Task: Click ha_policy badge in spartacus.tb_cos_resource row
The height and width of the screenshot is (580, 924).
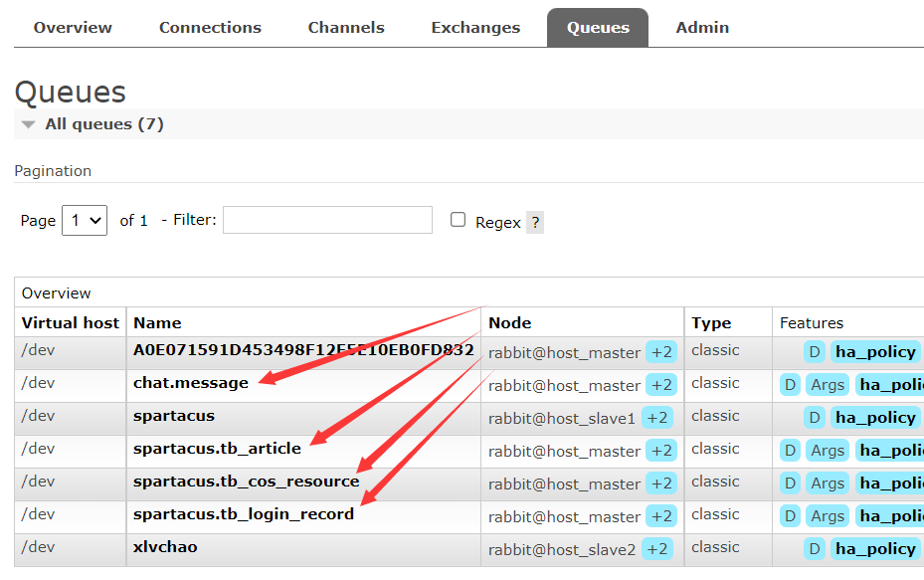Action: tap(890, 483)
